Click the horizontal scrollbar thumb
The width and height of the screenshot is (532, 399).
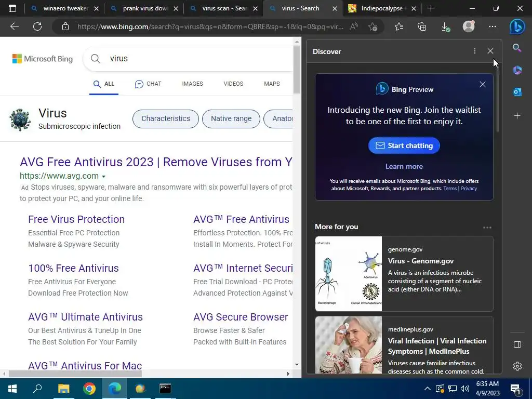[75, 374]
